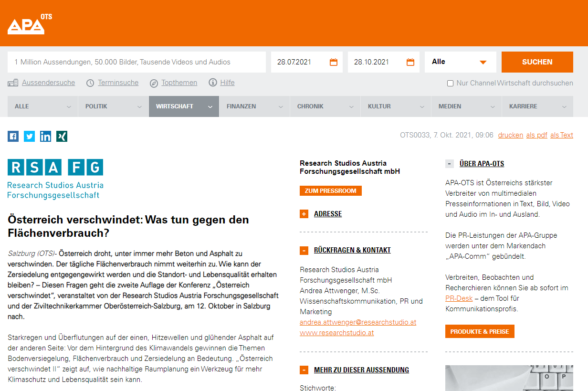
Task: Open the KARRIERE channel tab
Action: tap(537, 106)
